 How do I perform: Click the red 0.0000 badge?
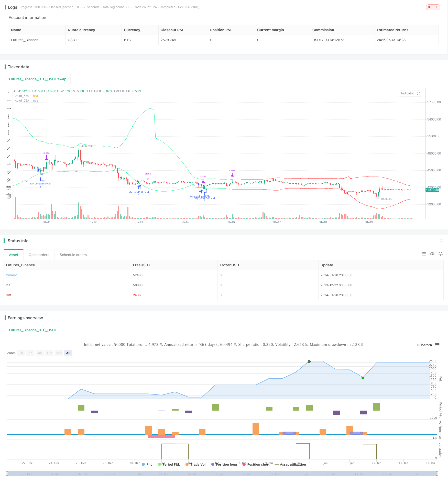tap(433, 7)
